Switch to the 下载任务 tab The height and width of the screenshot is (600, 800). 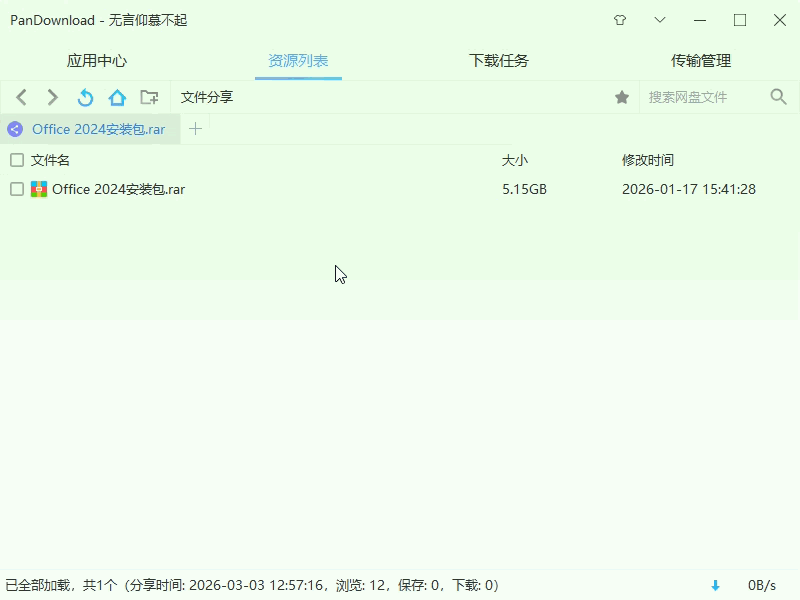point(498,61)
